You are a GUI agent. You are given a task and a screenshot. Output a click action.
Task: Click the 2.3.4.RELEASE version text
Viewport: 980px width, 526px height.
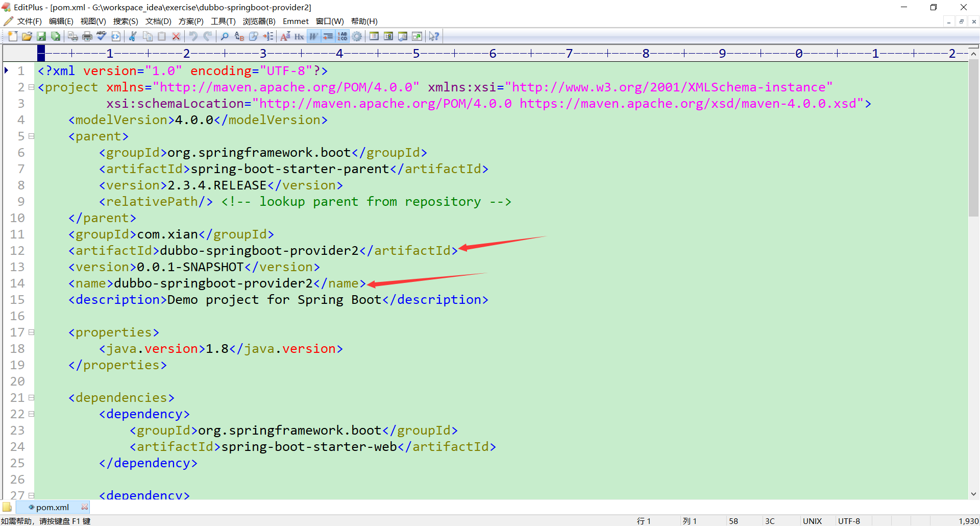217,185
